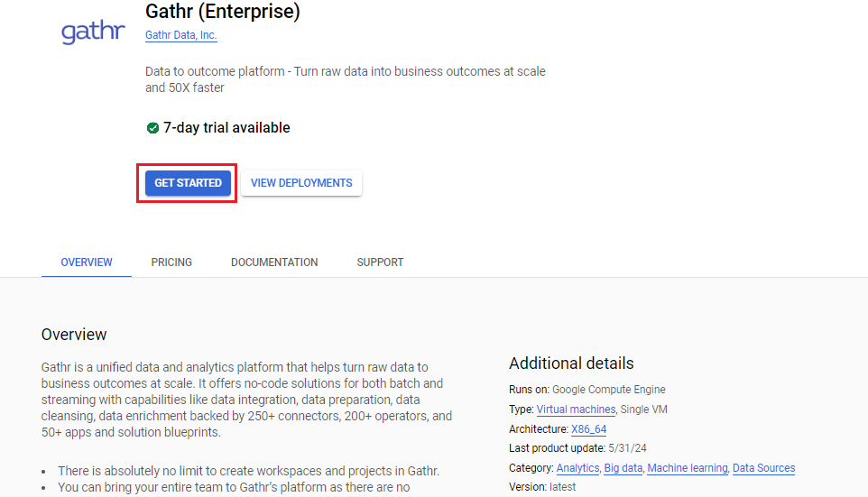Click the Additional details heading
The image size is (868, 497).
571,364
